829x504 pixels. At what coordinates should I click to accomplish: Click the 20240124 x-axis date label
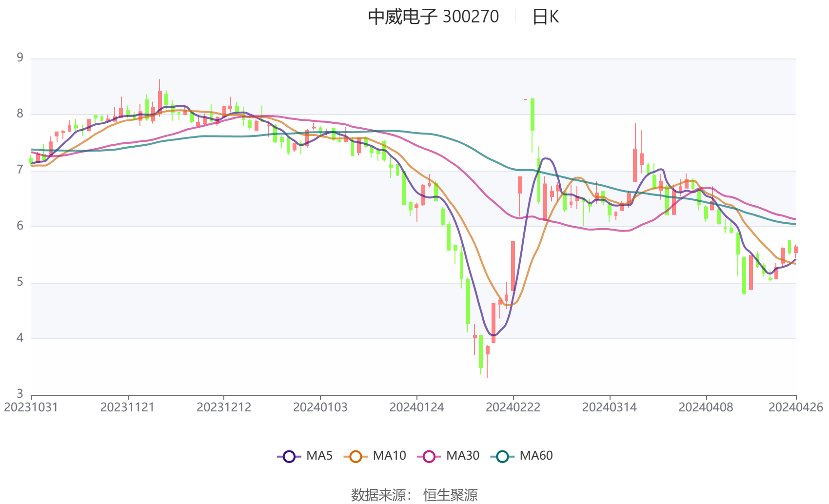point(416,407)
